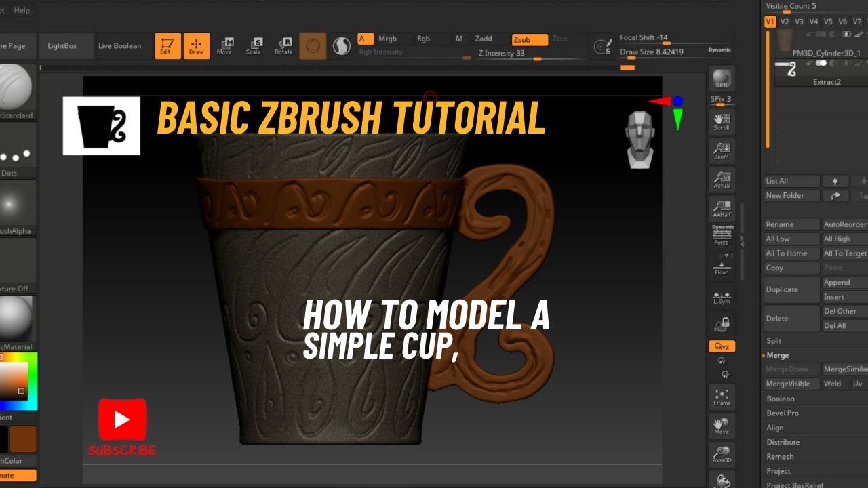Viewport: 868px width, 488px height.
Task: Move subtool up with up-arrow button
Action: pos(835,182)
